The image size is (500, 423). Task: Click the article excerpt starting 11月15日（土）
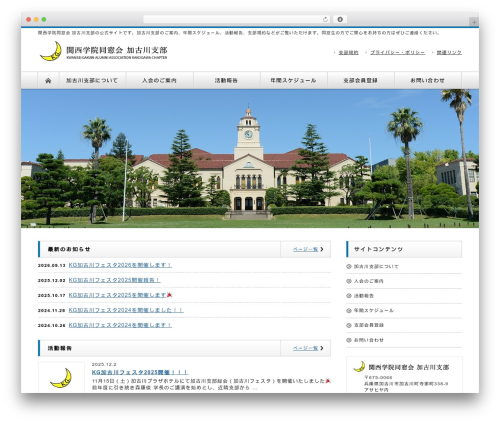tap(211, 384)
